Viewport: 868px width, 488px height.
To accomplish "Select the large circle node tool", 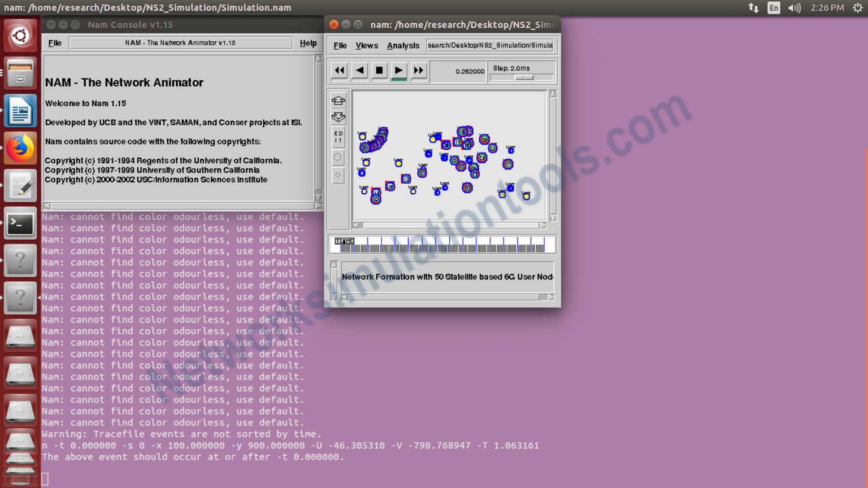I will point(338,158).
